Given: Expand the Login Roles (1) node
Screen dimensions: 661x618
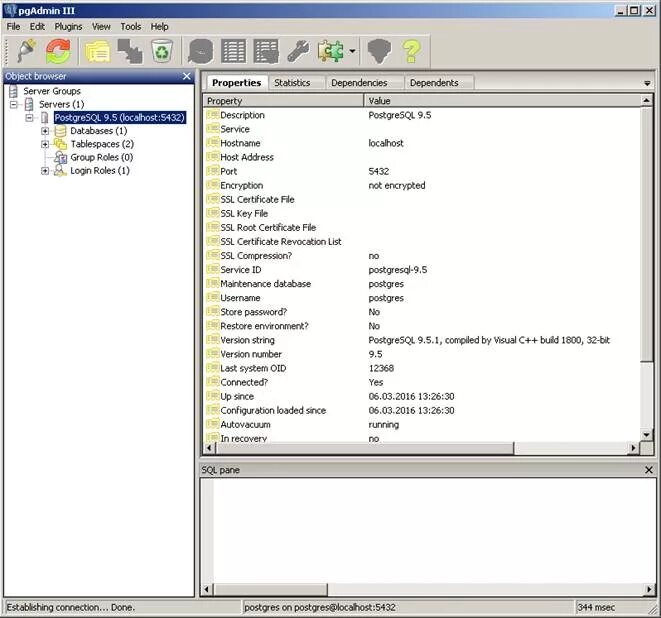Looking at the screenshot, I should 45,171.
